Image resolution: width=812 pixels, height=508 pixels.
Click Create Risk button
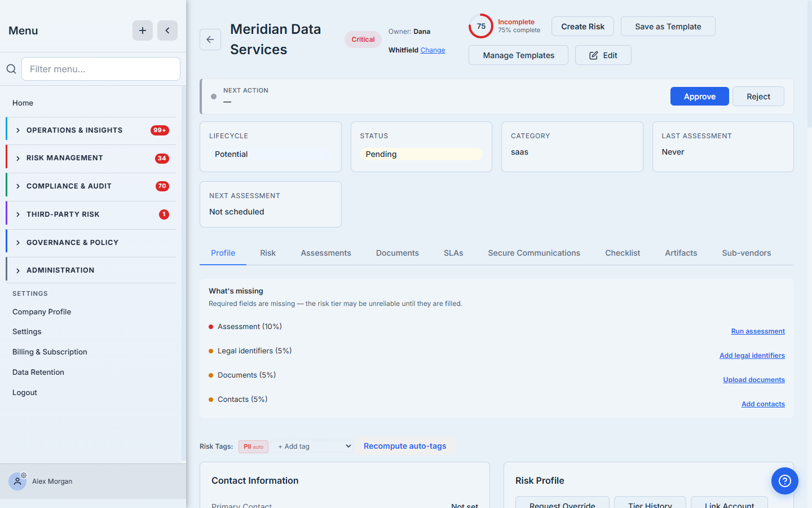coord(582,27)
